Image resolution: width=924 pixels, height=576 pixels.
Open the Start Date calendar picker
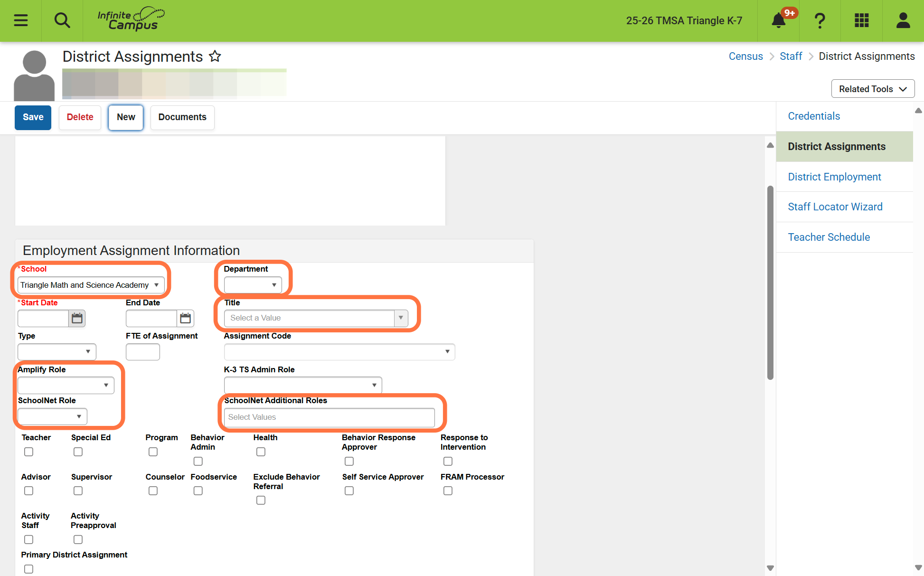click(x=77, y=318)
